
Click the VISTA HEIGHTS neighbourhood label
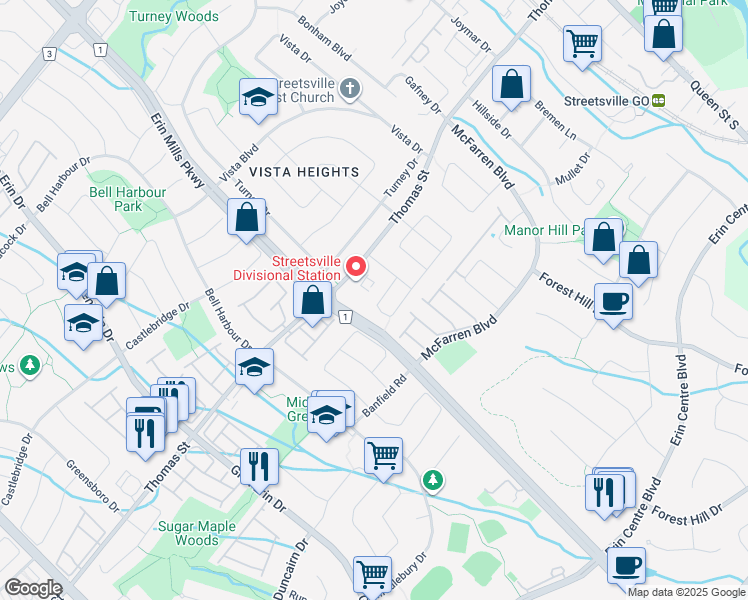click(304, 172)
